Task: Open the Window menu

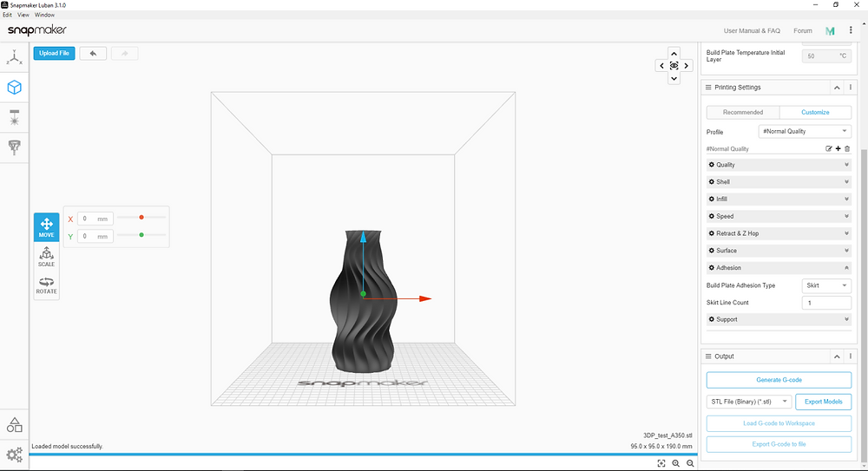Action: click(45, 15)
